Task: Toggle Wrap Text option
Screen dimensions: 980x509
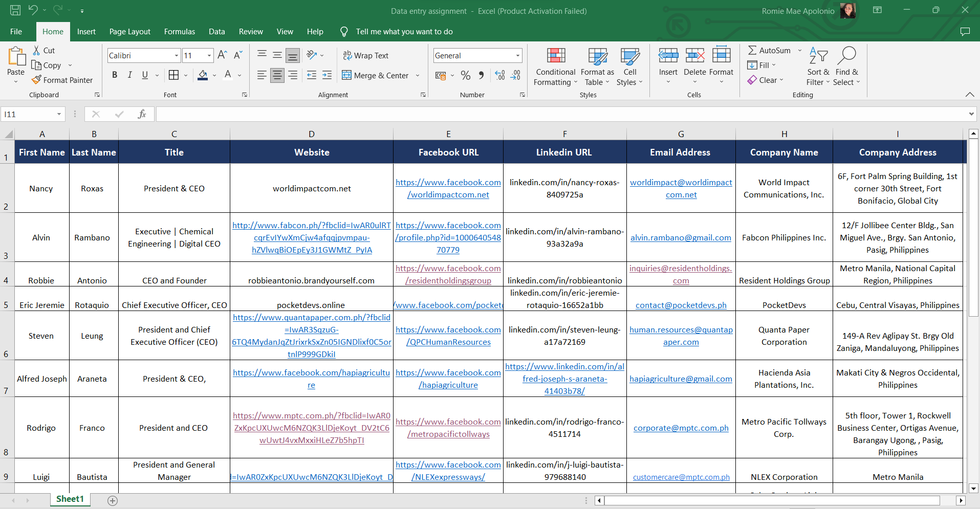Action: [x=365, y=55]
